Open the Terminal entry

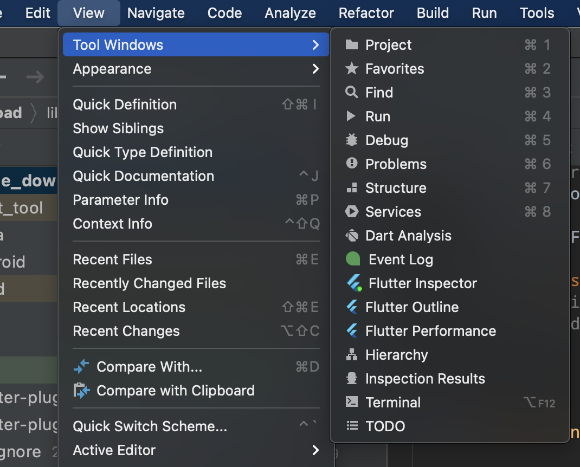449,402
